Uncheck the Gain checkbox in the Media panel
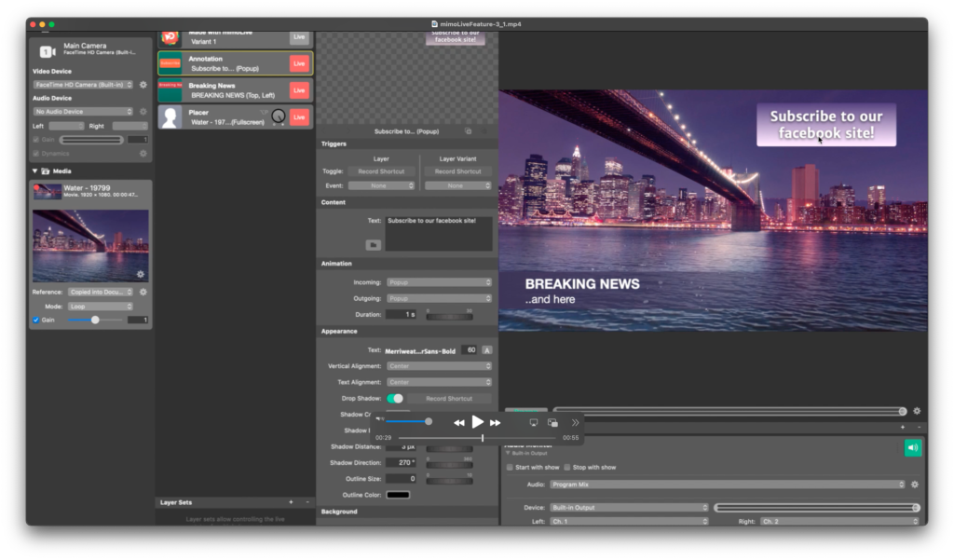The image size is (954, 560). (x=36, y=319)
